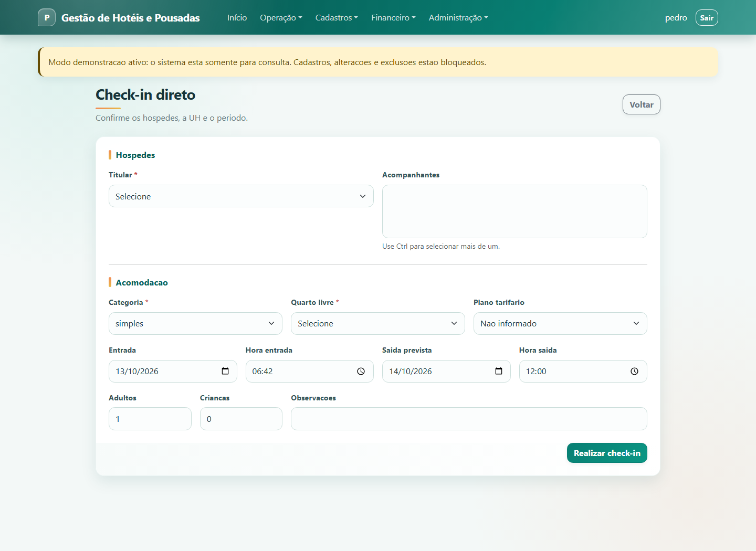Click the P logo badge
Image resolution: width=756 pixels, height=551 pixels.
click(x=47, y=17)
